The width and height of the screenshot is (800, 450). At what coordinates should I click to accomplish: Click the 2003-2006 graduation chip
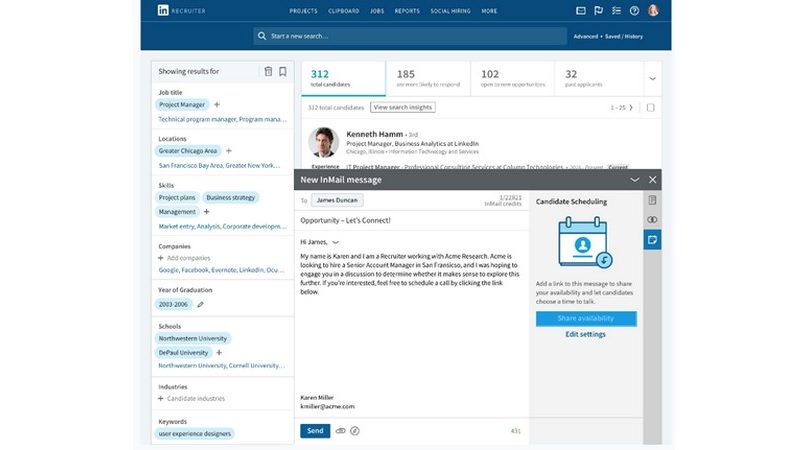pyautogui.click(x=173, y=305)
